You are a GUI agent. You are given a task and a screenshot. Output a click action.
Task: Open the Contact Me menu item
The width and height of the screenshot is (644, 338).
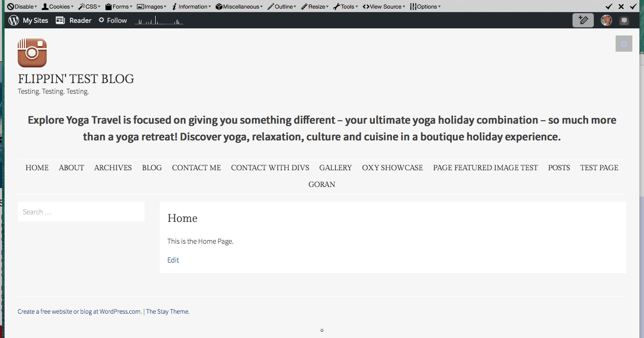196,168
